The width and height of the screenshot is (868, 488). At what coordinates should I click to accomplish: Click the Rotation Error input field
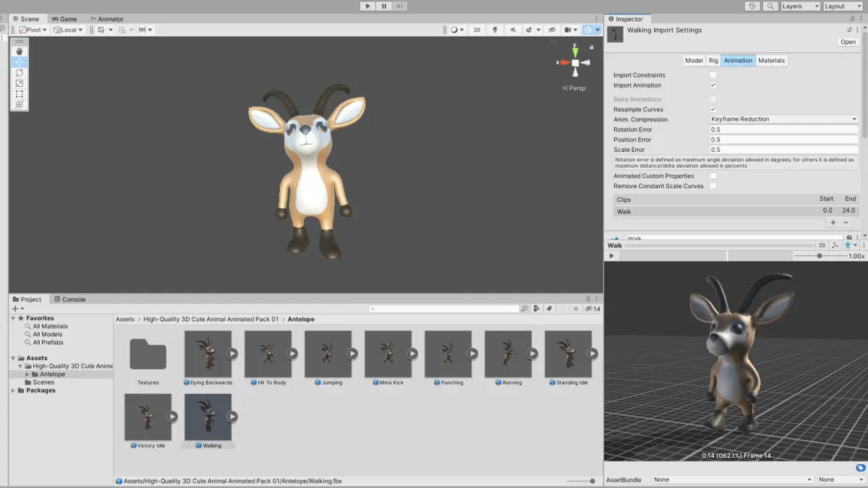tap(784, 129)
